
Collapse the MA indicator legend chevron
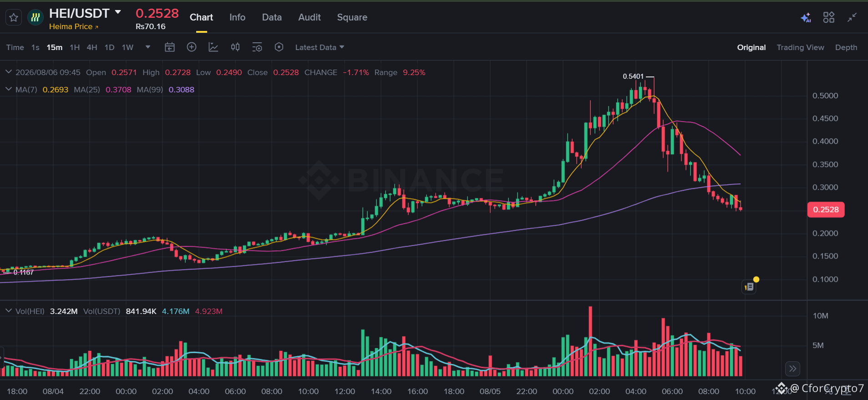click(x=8, y=89)
